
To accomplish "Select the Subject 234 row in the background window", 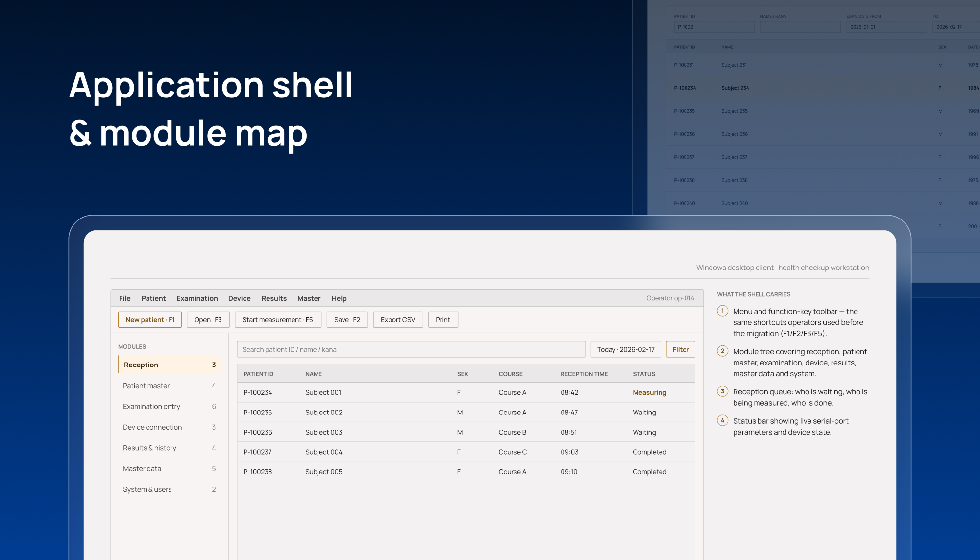I will 823,88.
